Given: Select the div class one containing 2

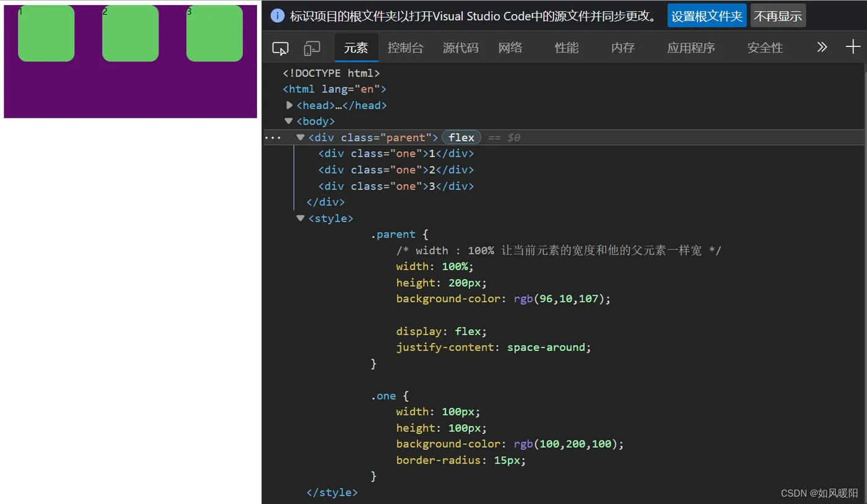Looking at the screenshot, I should pos(396,170).
